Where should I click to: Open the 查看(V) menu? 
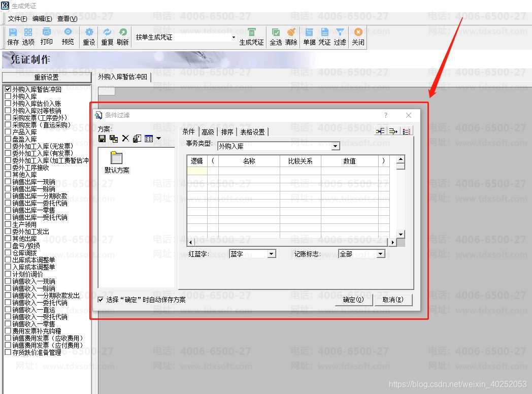coord(67,19)
